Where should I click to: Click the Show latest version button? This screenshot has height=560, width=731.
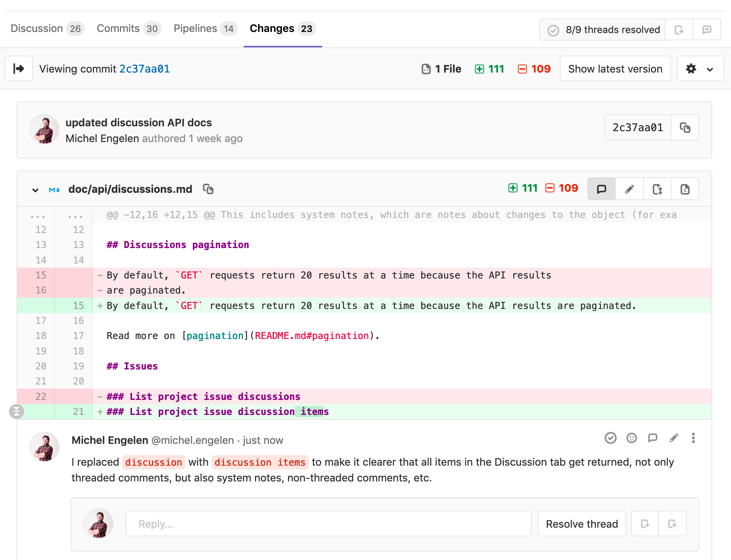[x=615, y=68]
